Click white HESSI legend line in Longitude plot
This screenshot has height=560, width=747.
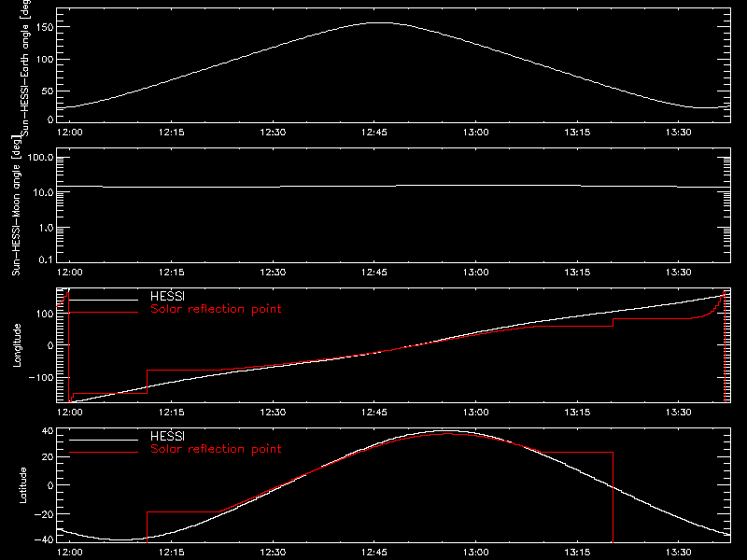tap(104, 300)
